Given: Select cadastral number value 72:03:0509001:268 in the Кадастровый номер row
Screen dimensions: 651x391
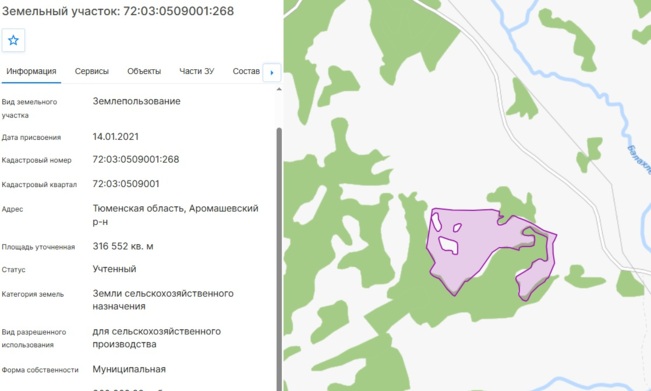Looking at the screenshot, I should [136, 159].
